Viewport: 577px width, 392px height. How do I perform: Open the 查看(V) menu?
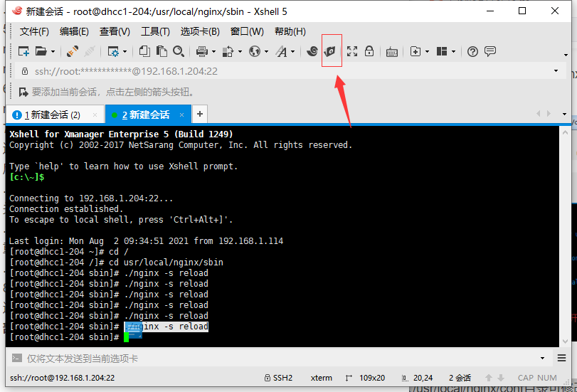point(115,31)
